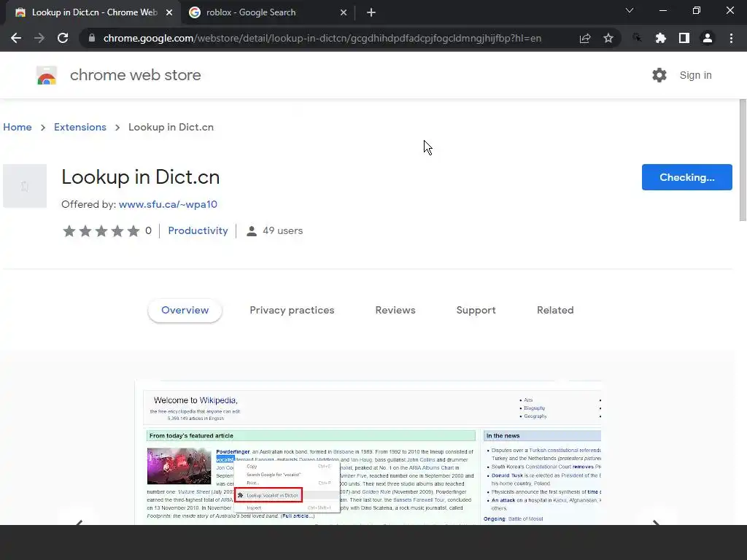Close the roblox Google Search tab
The height and width of the screenshot is (560, 747).
tap(344, 12)
